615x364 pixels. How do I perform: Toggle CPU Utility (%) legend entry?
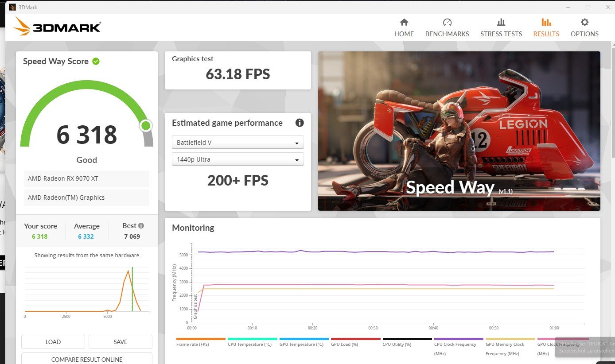pyautogui.click(x=407, y=342)
